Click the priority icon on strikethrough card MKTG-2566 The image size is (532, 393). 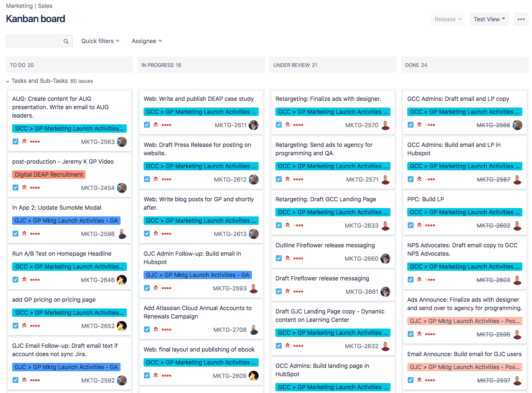pos(419,125)
